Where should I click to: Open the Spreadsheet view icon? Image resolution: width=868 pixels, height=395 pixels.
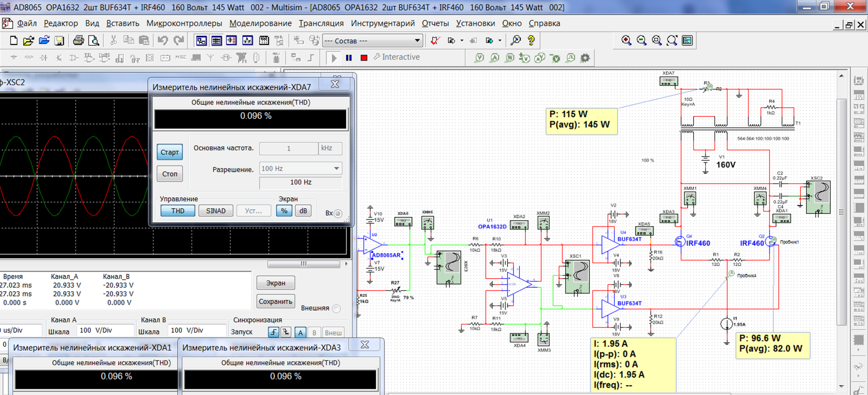[x=217, y=41]
